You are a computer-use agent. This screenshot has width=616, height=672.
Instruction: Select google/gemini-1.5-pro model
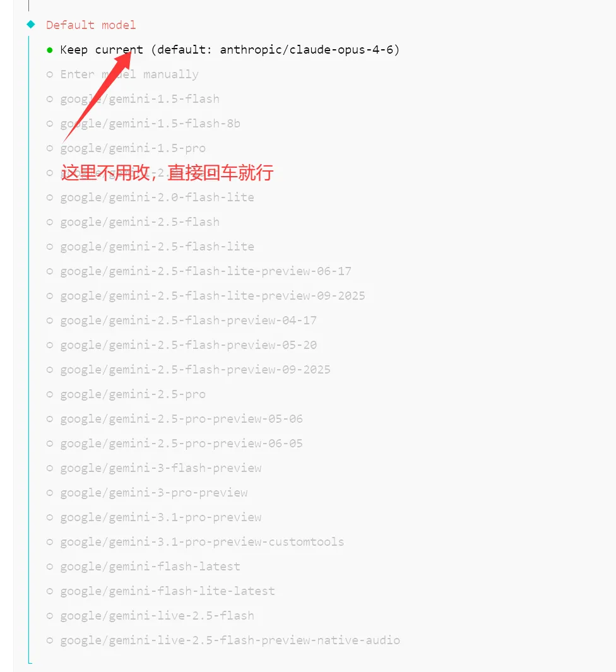(x=126, y=148)
